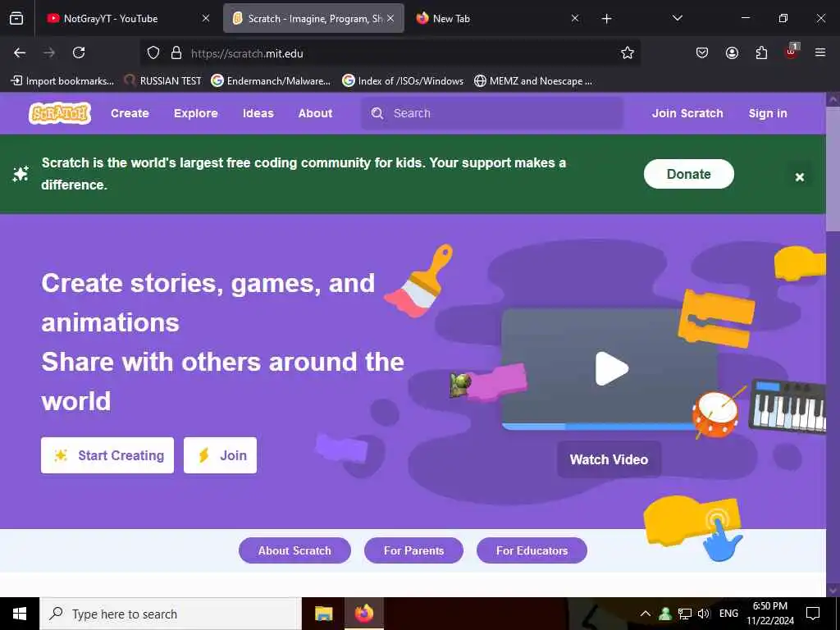Open Import bookmarks bookmark
The width and height of the screenshot is (840, 630).
(62, 81)
